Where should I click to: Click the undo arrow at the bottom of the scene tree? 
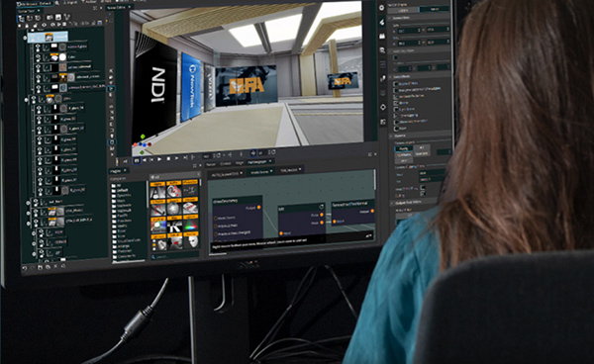[x=25, y=268]
